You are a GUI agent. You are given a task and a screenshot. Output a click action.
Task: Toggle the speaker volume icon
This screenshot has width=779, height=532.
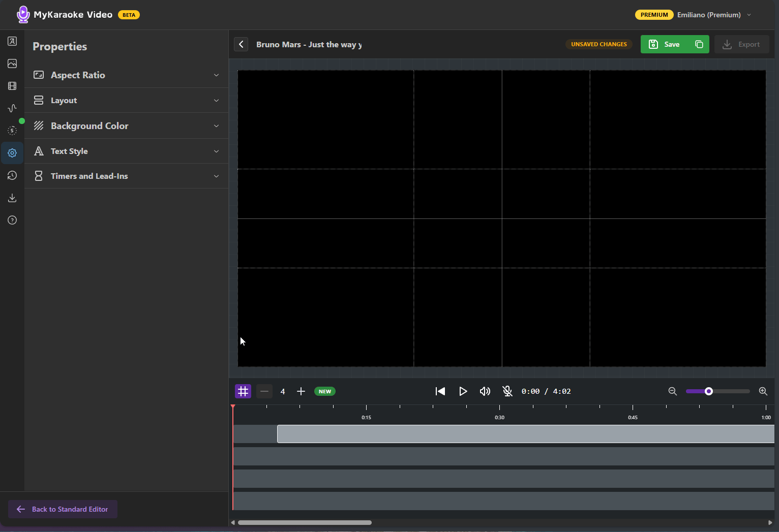485,391
